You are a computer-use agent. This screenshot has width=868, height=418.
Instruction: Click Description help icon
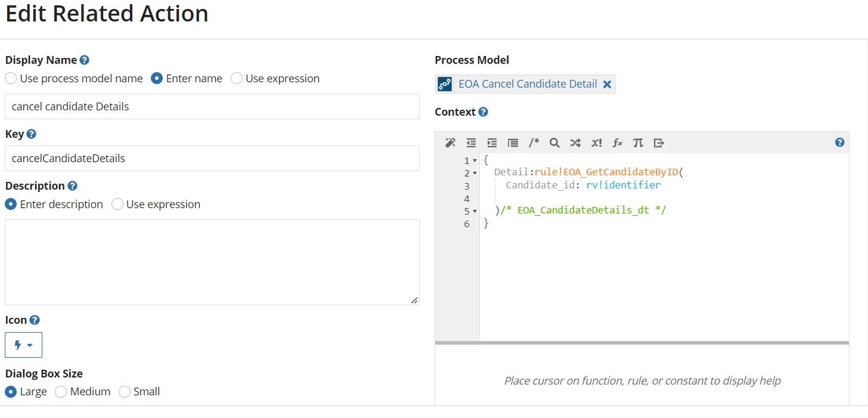(72, 186)
